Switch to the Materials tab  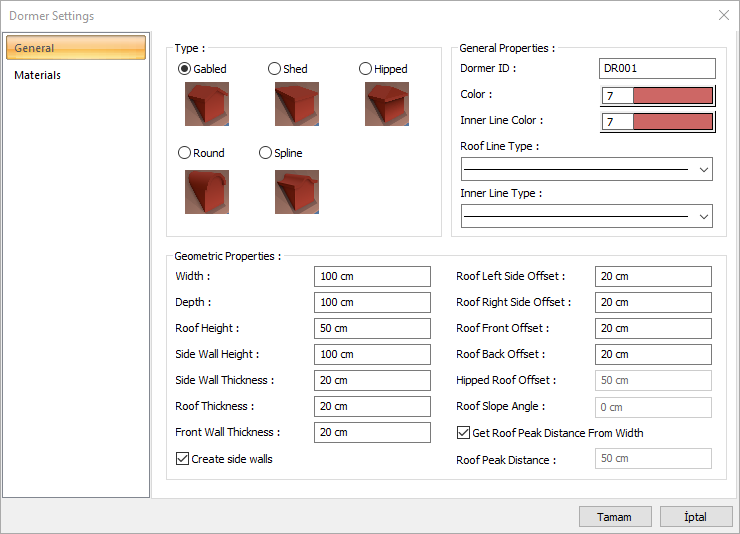[x=38, y=75]
